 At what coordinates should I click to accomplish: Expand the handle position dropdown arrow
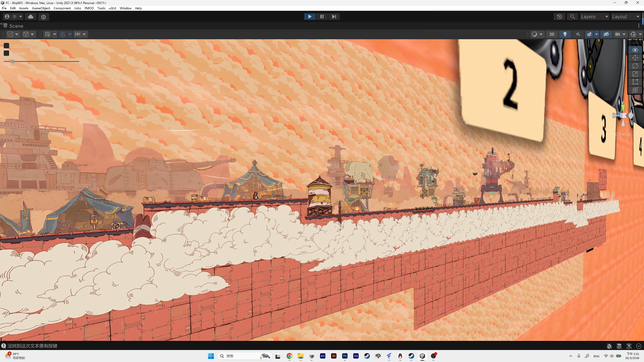[17, 34]
